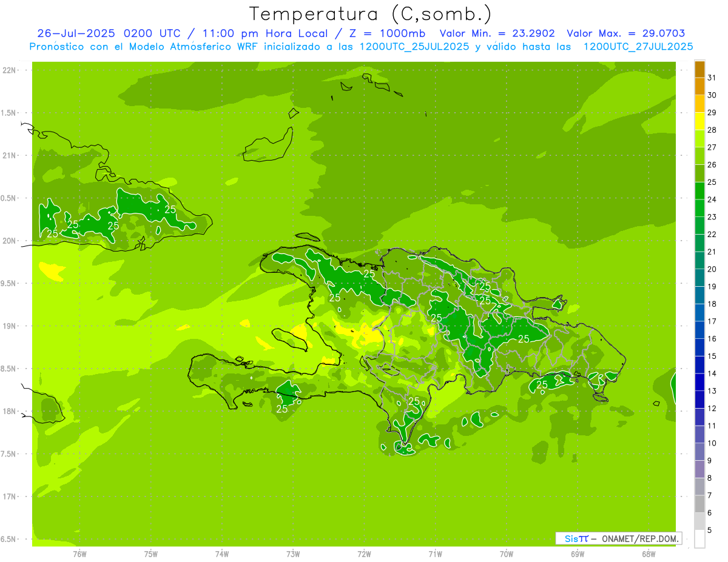Click the '74W' longitude axis label
This screenshot has height=562, width=728.
(222, 554)
